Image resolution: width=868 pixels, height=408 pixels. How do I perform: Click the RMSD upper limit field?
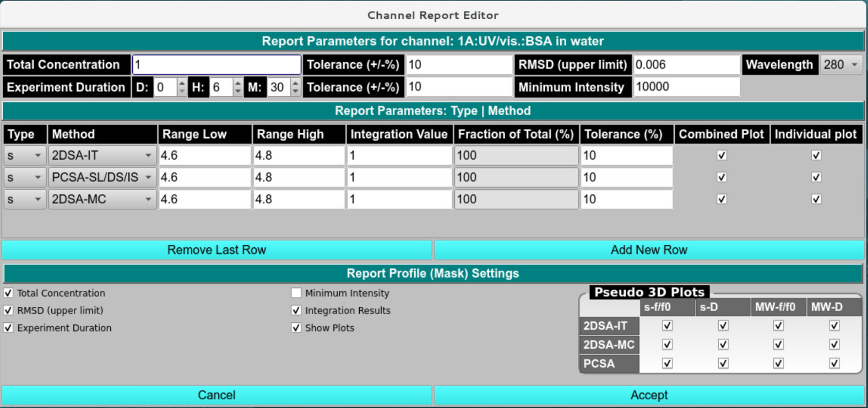point(686,65)
